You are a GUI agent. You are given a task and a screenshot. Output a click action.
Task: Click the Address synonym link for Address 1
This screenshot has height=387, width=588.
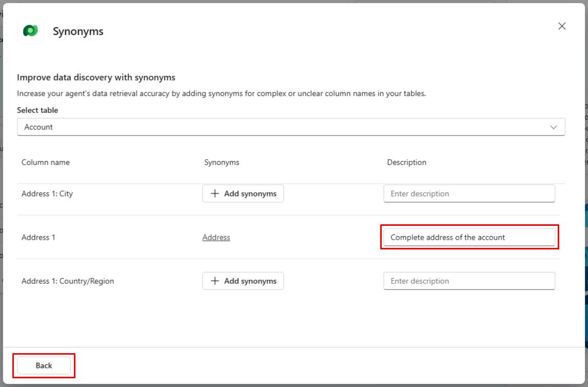[216, 237]
